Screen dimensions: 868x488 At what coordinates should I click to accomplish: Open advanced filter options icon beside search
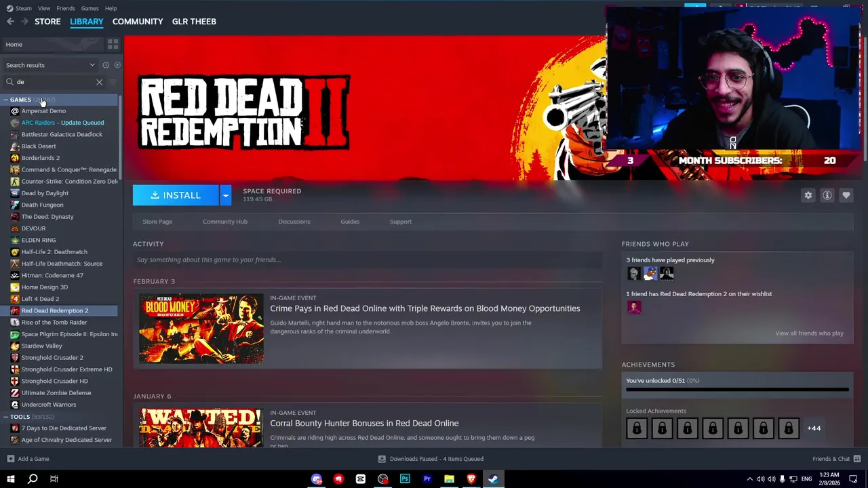pyautogui.click(x=113, y=82)
